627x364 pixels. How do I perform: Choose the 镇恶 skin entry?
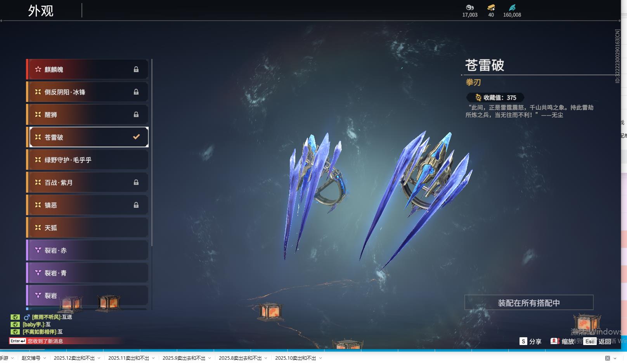point(87,205)
